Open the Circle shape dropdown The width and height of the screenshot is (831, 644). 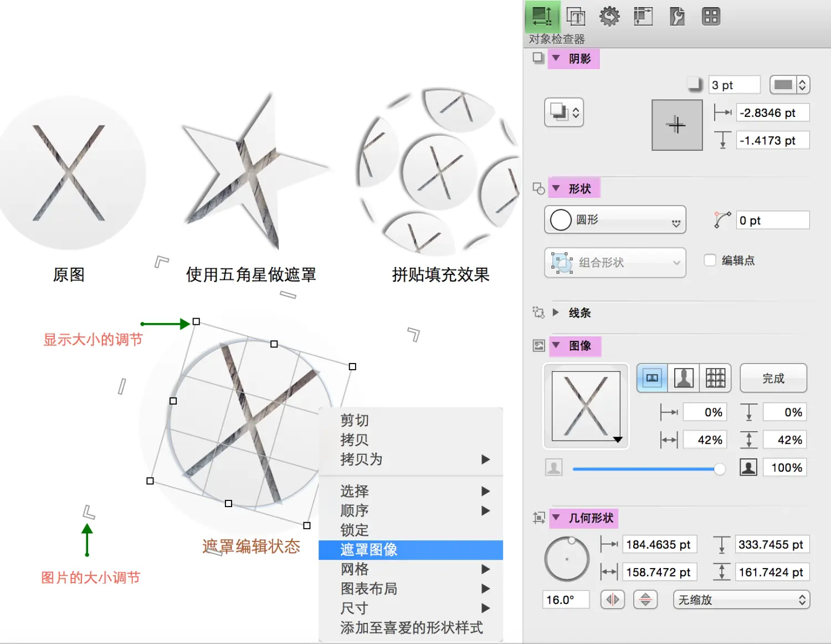tap(615, 220)
